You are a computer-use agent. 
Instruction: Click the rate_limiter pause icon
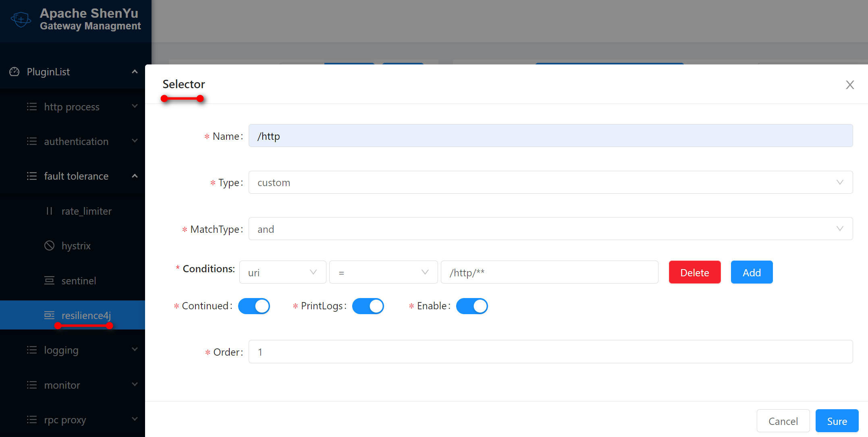pos(49,211)
